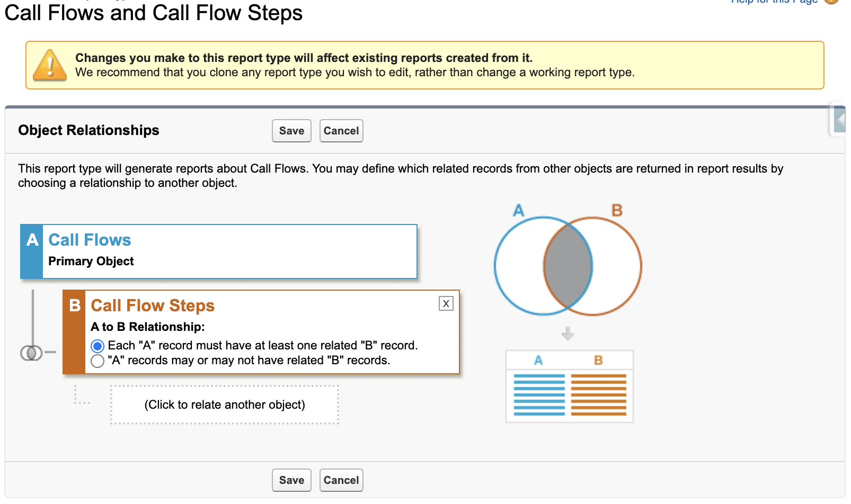Click the gray shaded intersection of the Venn diagram

click(568, 266)
